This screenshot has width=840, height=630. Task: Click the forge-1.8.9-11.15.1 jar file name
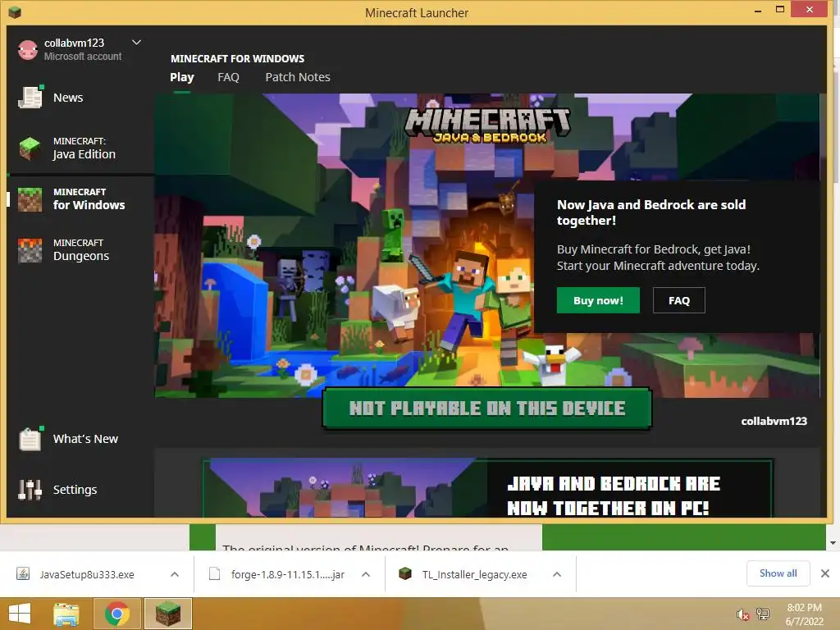[288, 574]
